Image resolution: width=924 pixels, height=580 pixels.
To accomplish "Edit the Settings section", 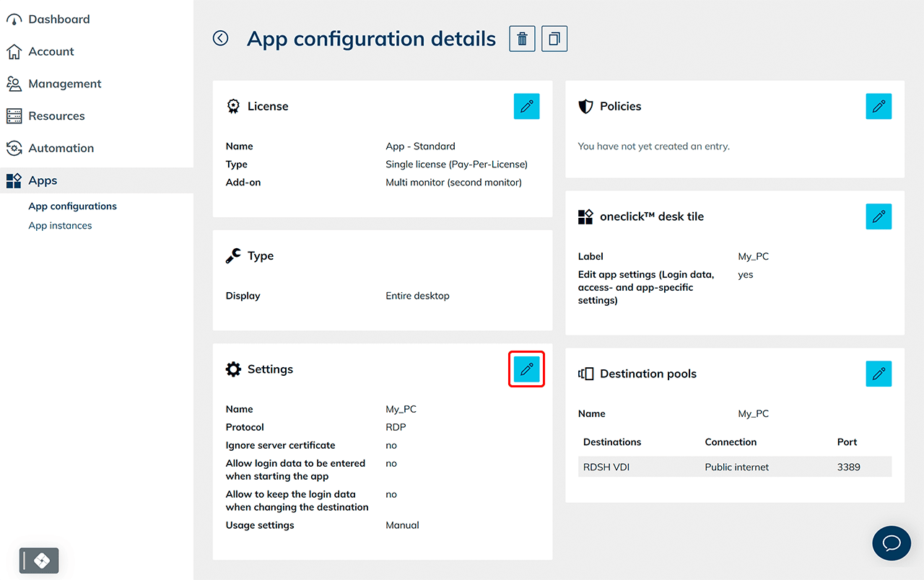I will pos(526,369).
